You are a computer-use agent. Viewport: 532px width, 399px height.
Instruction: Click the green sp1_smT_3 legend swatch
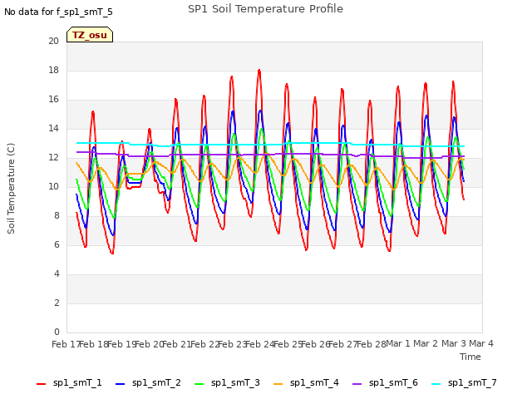(199, 384)
